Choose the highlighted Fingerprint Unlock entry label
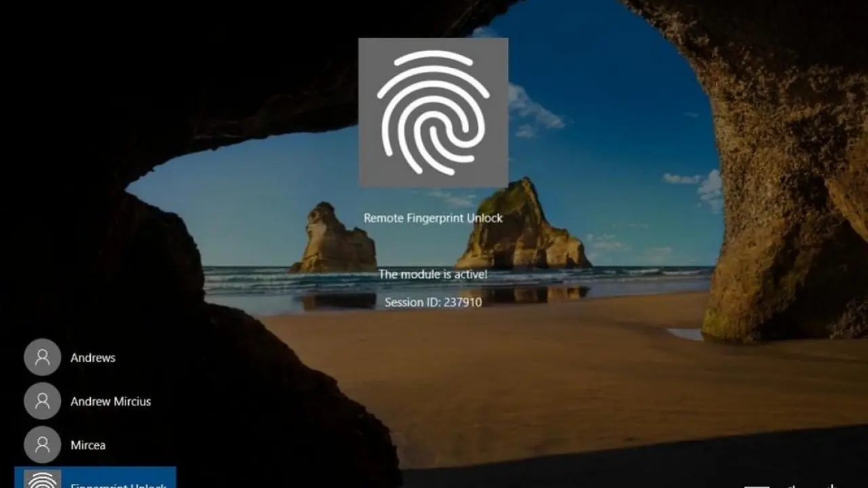868x488 pixels. coord(119,484)
